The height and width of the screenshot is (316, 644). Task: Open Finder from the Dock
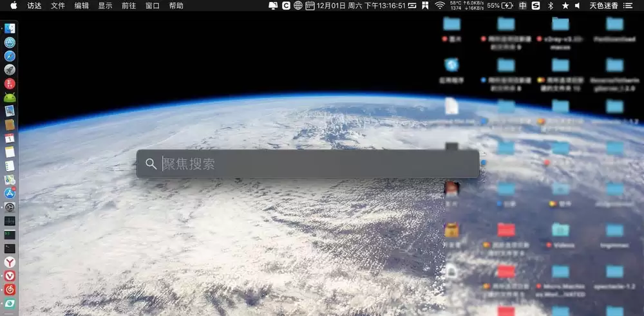click(x=10, y=28)
